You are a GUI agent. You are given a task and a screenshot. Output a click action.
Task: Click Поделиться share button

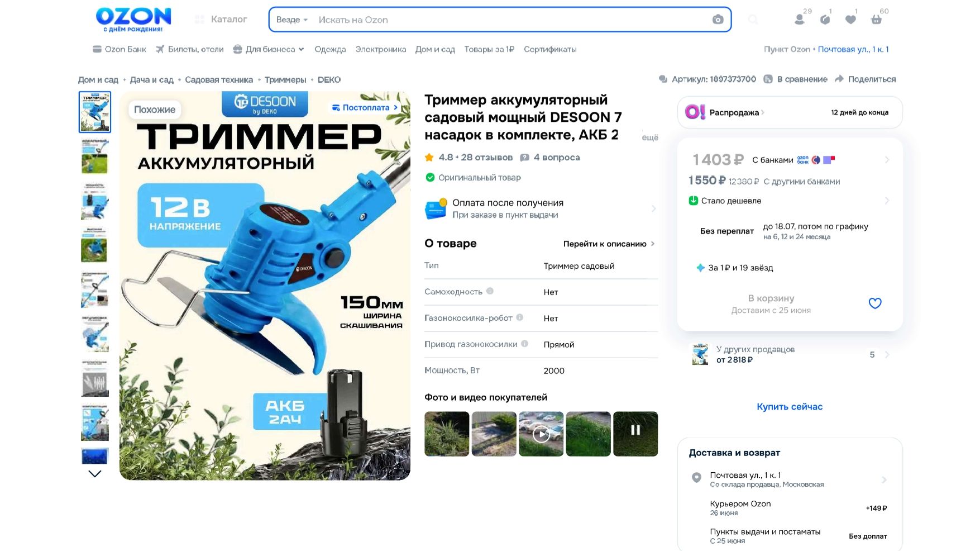(866, 79)
